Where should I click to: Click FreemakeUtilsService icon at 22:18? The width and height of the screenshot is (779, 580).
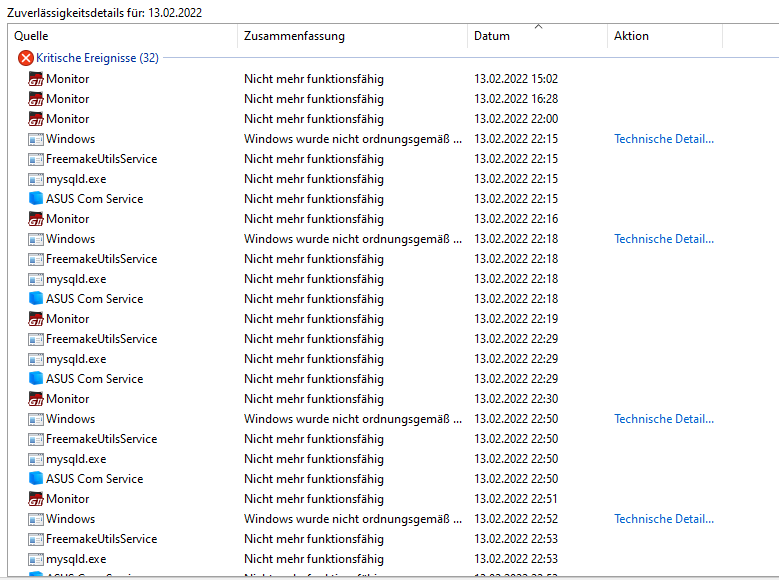click(x=36, y=259)
